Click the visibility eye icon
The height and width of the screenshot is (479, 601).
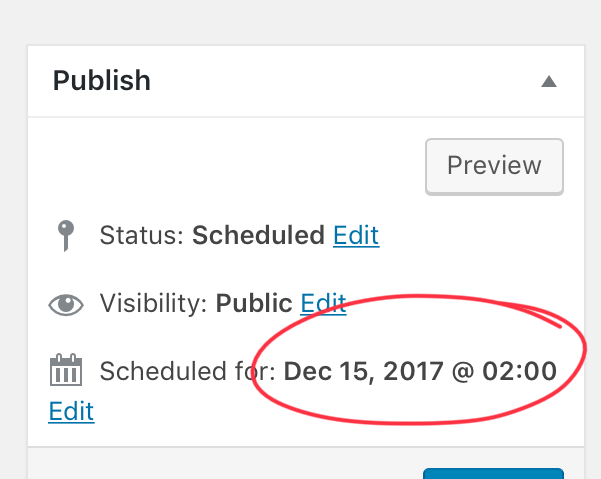click(x=66, y=304)
